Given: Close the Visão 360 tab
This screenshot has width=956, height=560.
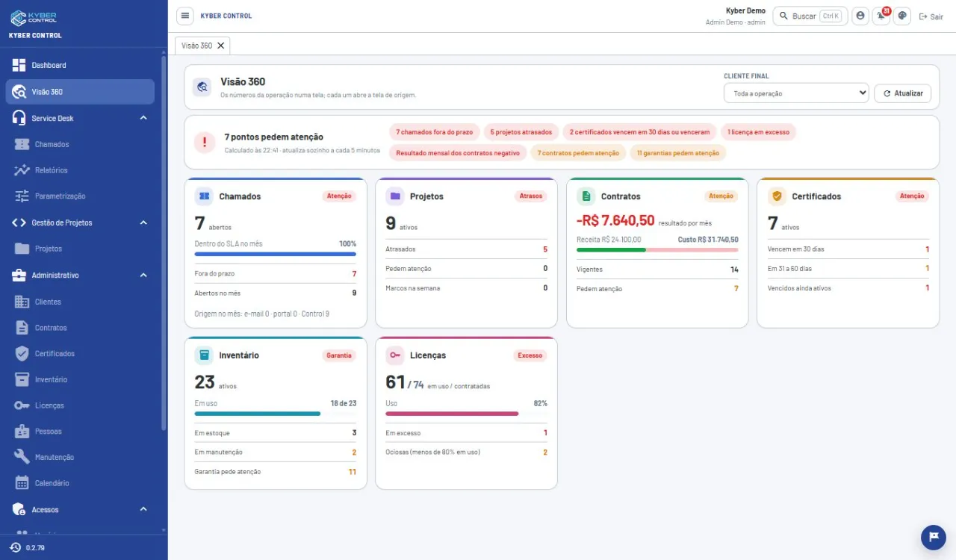Looking at the screenshot, I should point(220,46).
